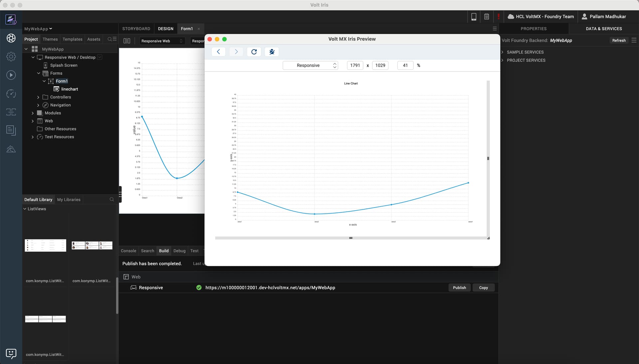Click the Volt Iris logo icon
The width and height of the screenshot is (639, 364).
click(x=11, y=19)
